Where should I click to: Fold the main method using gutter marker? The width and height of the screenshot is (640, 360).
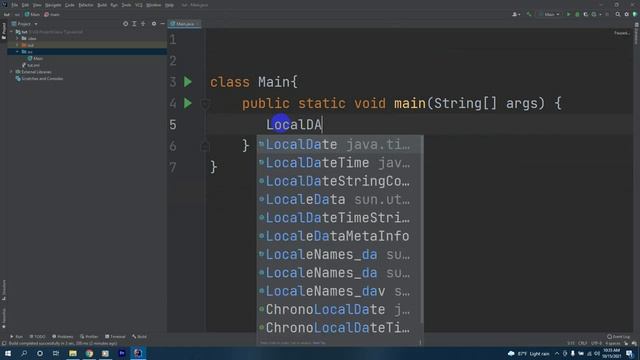(x=205, y=104)
